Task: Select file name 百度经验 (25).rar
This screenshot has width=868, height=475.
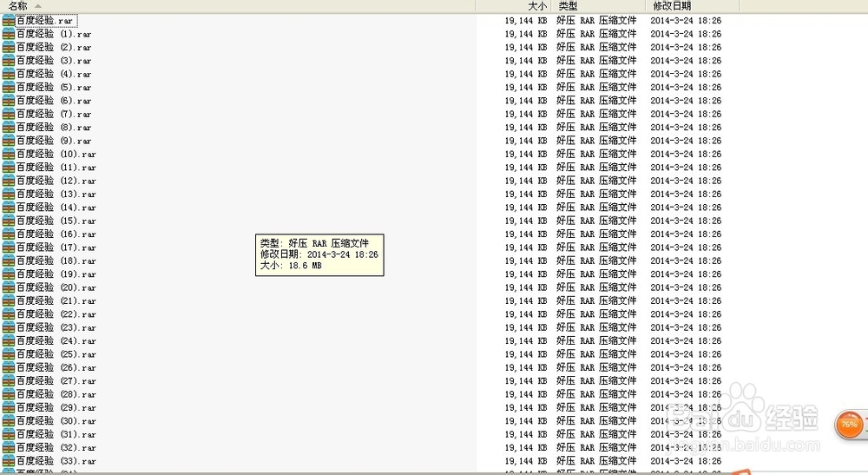Action: coord(56,354)
